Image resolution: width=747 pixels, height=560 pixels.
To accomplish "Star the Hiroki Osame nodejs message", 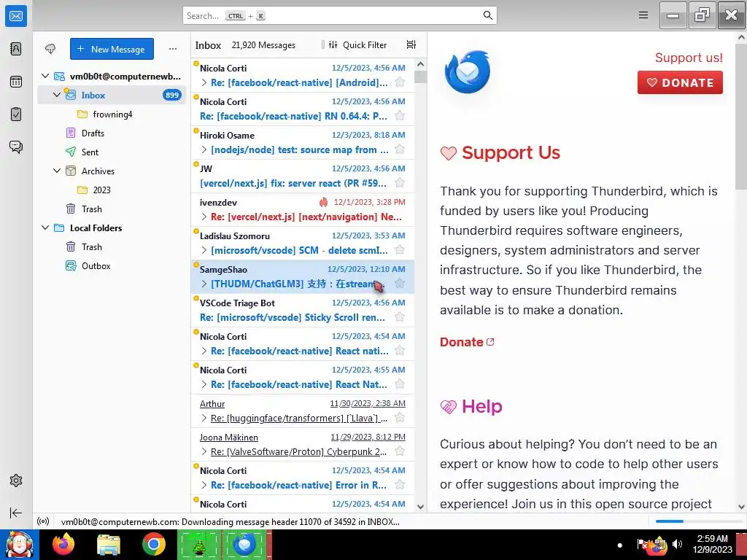I will click(400, 149).
